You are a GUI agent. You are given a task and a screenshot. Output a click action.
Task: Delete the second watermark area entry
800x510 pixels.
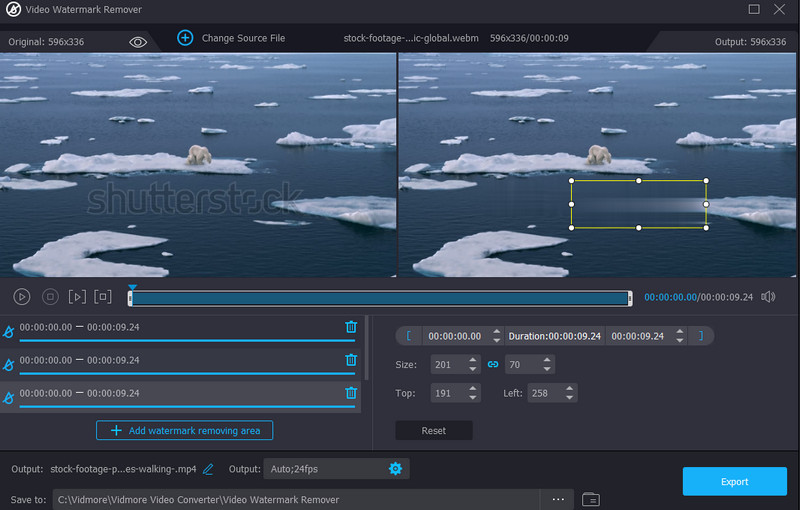(351, 360)
